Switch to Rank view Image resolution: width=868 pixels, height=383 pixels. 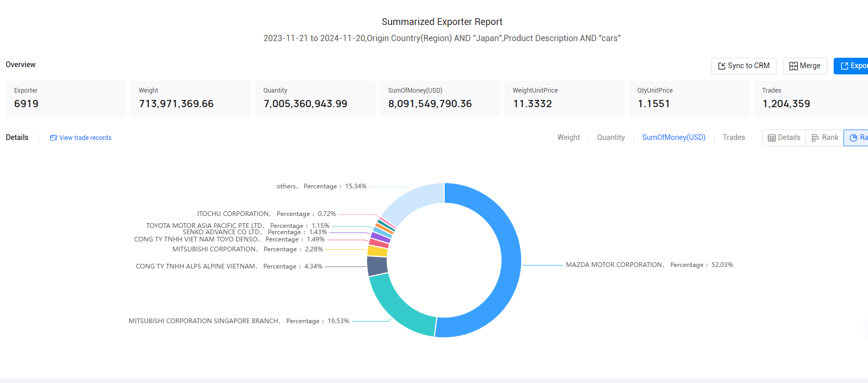pos(825,138)
